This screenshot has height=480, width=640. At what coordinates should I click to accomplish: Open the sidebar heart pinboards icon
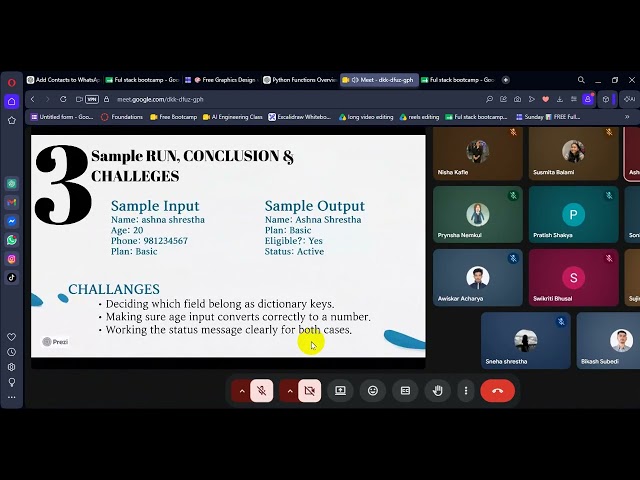pyautogui.click(x=11, y=337)
